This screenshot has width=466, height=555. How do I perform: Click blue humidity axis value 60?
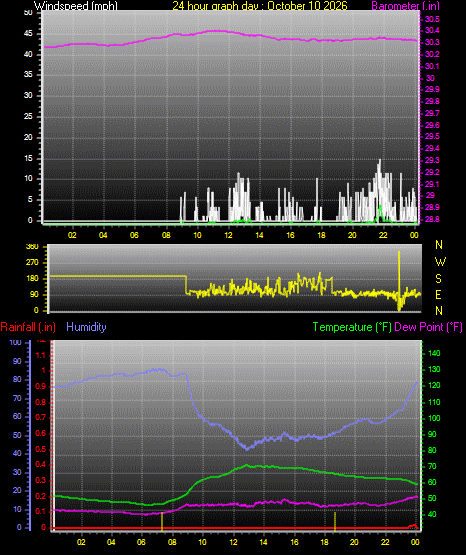[17, 416]
